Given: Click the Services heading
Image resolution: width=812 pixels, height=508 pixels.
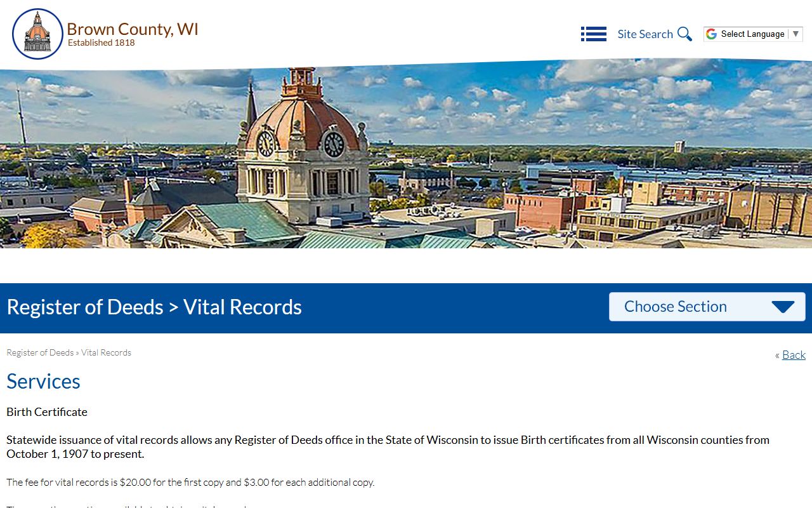Looking at the screenshot, I should (43, 381).
